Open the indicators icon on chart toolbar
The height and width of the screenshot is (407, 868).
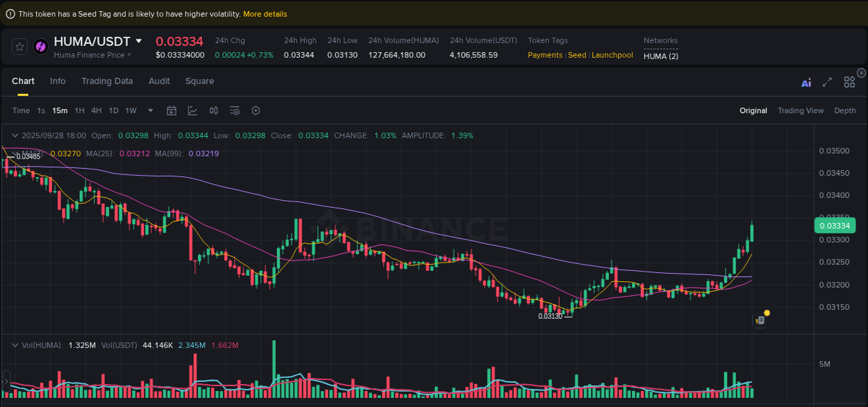click(x=213, y=110)
